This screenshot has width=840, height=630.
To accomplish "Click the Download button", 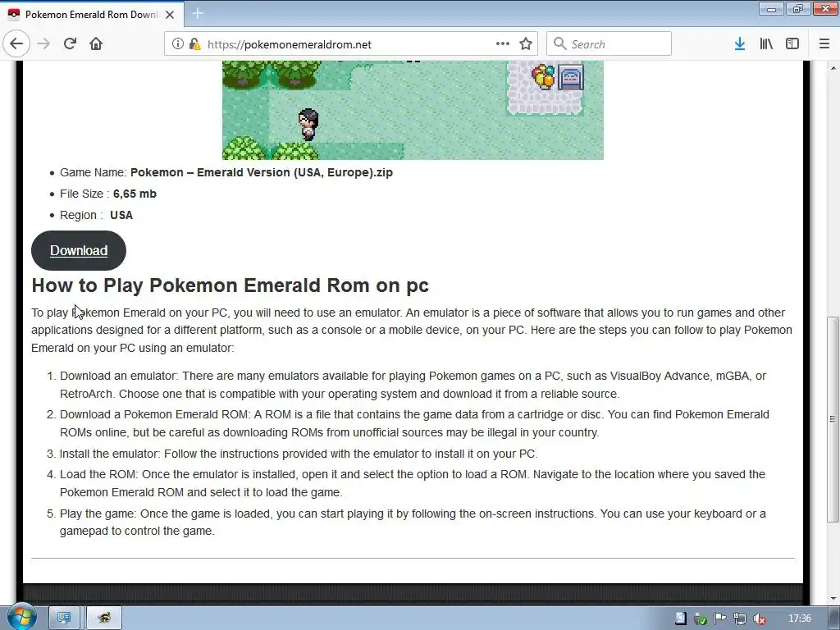I will click(x=79, y=251).
